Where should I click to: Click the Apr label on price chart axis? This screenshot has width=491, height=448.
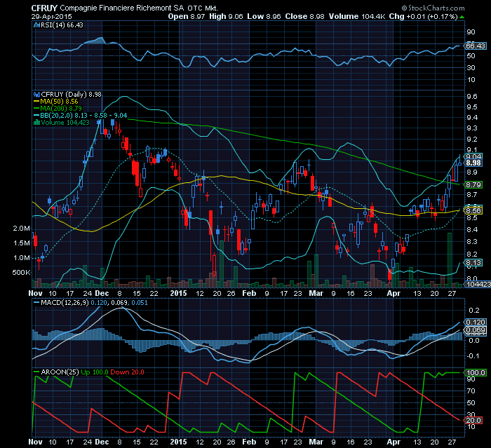(x=394, y=294)
